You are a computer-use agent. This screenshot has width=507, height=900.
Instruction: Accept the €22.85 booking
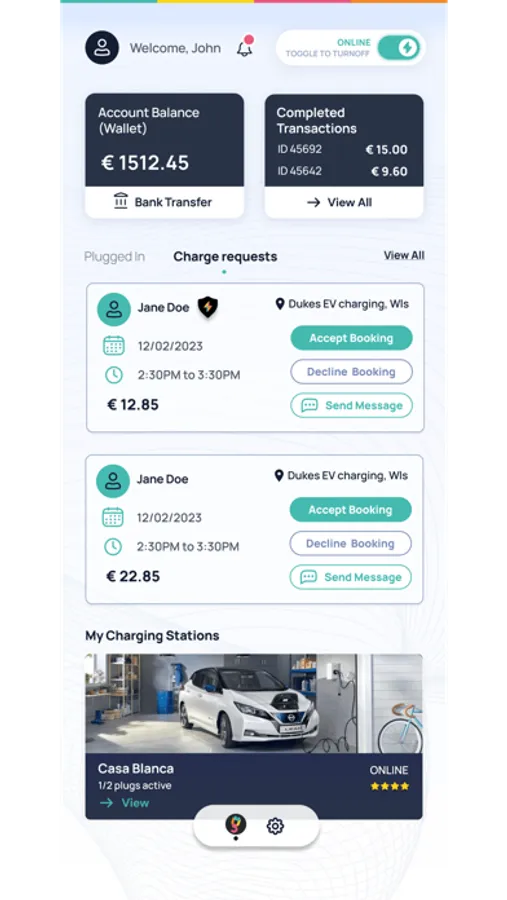350,510
